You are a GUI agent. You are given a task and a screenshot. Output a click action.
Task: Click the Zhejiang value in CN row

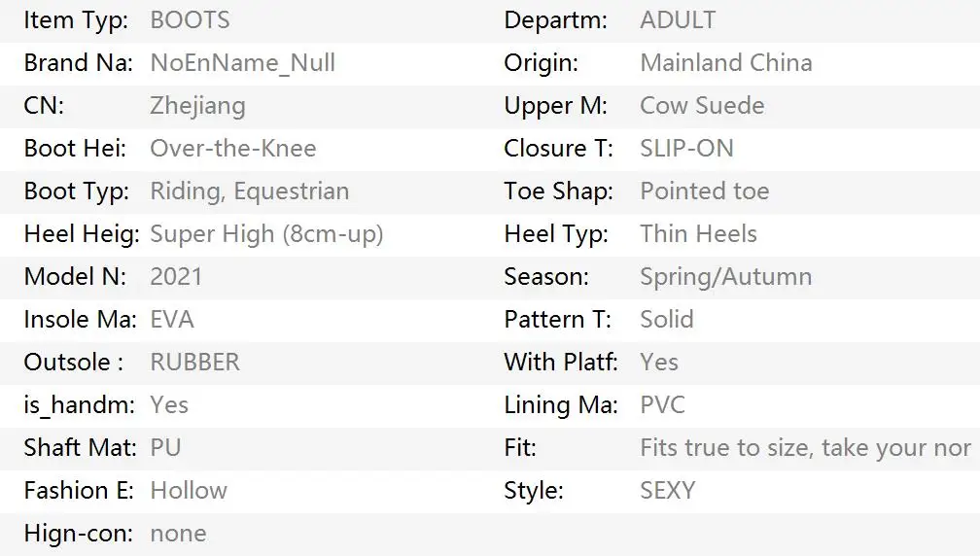point(197,105)
